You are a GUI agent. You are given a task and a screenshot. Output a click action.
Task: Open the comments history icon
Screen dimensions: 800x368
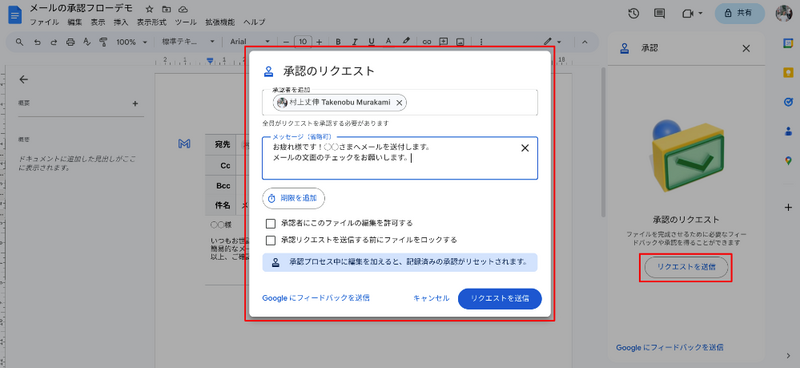click(x=659, y=14)
